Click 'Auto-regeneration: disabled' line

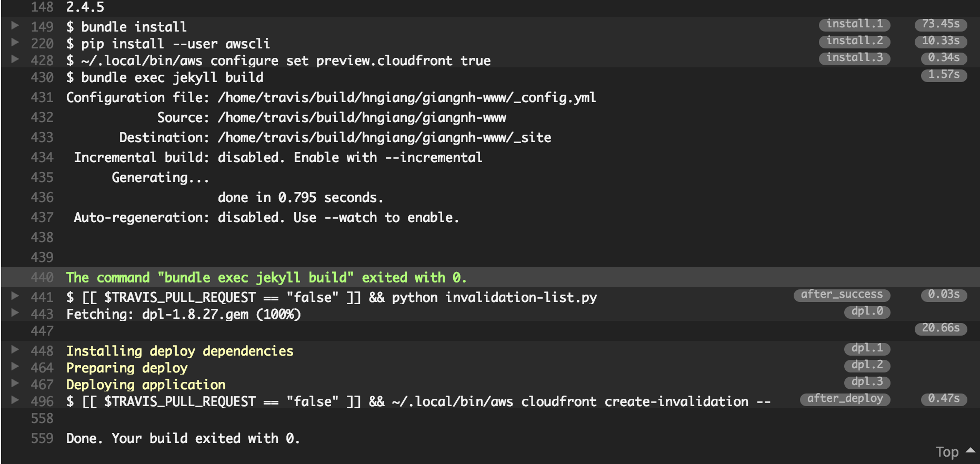click(x=266, y=217)
